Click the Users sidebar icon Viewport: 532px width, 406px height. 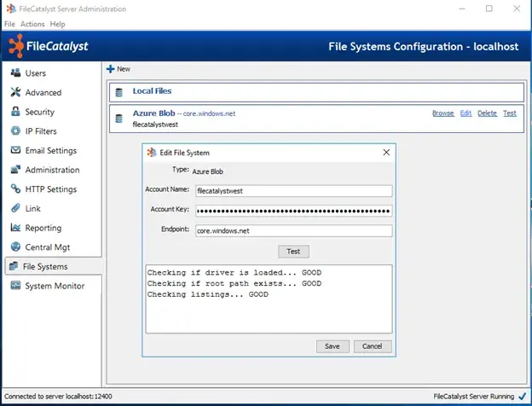[15, 72]
